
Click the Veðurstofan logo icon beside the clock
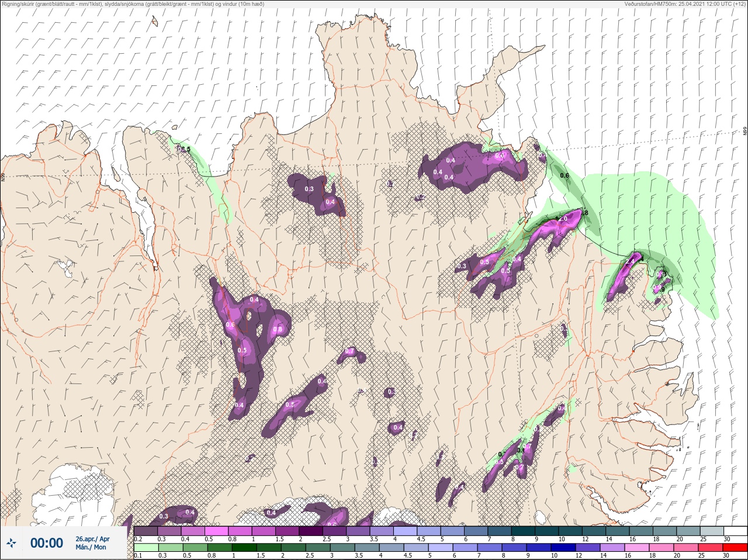[12, 543]
